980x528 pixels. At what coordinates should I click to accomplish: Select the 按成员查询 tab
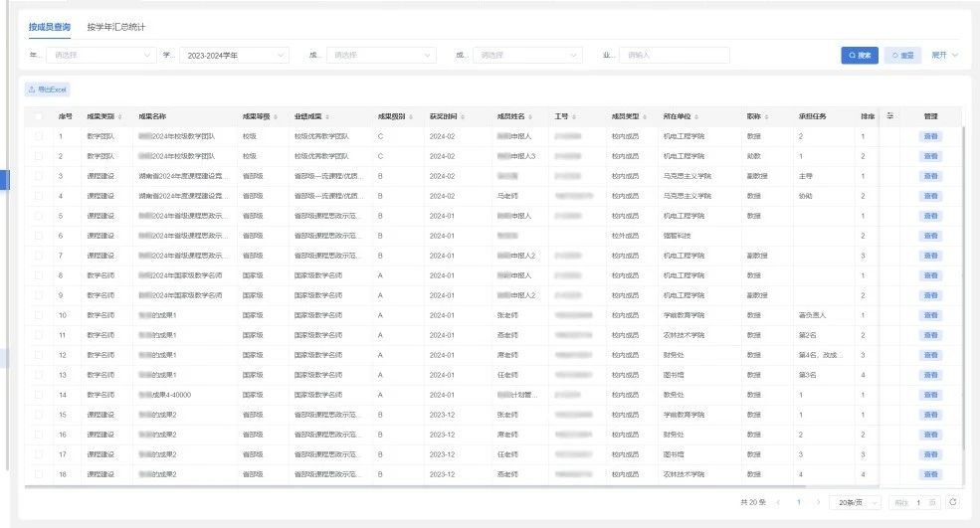point(50,26)
